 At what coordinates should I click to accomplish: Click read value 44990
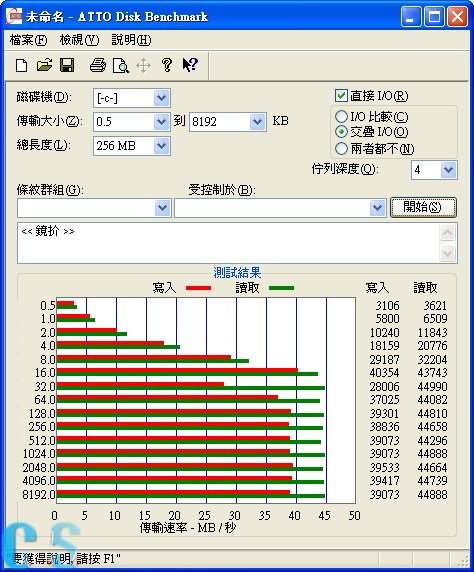pos(432,387)
